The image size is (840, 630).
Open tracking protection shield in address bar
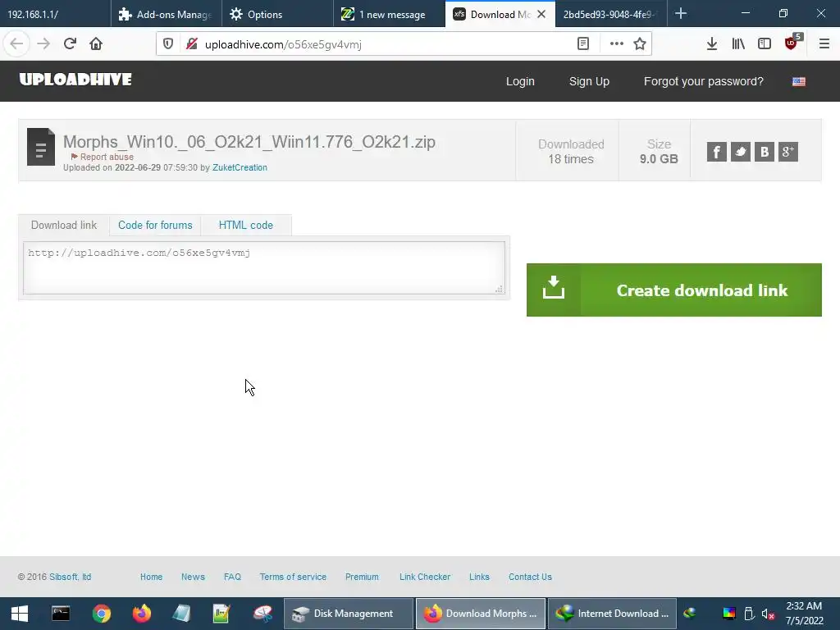click(168, 44)
